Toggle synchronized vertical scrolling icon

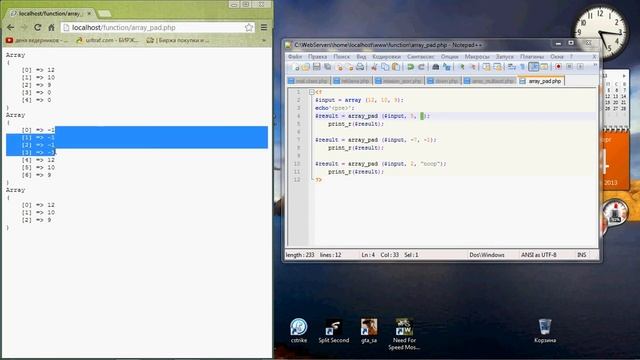[x=487, y=67]
